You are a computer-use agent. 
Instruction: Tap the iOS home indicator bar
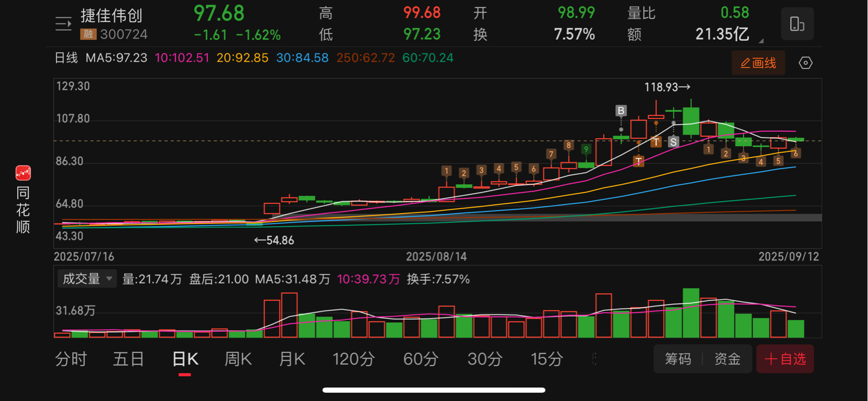click(434, 390)
